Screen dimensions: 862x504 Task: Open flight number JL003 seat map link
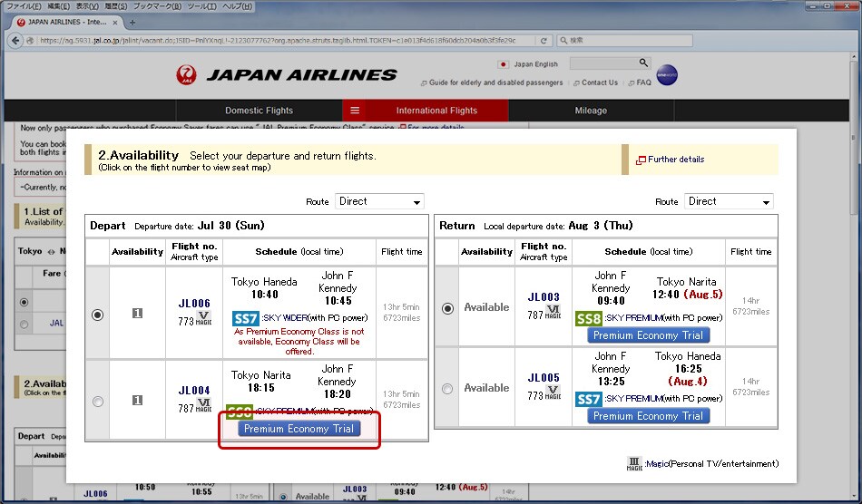[x=544, y=296]
